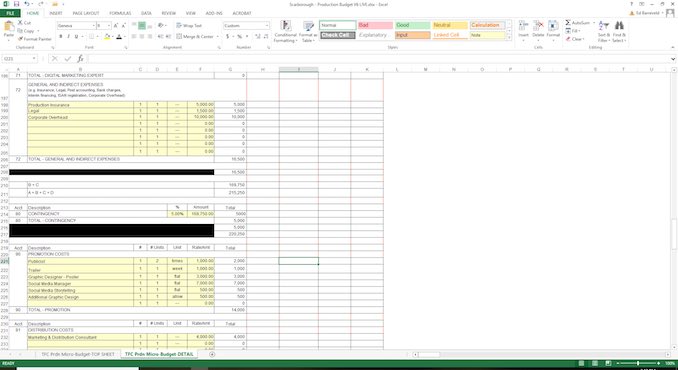Click the AutoSum icon
The image size is (678, 370).
tap(579, 22)
